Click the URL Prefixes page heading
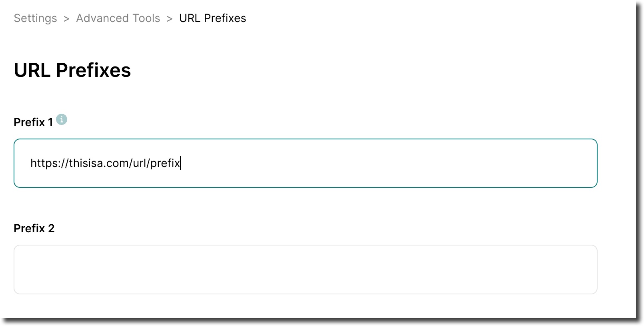 tap(72, 70)
